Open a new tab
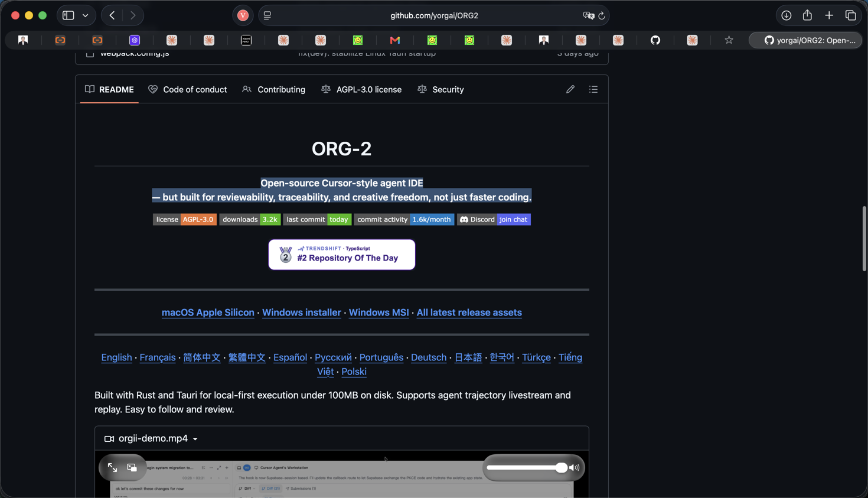 [829, 15]
